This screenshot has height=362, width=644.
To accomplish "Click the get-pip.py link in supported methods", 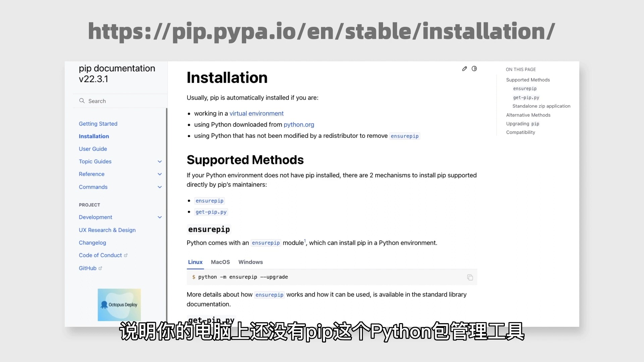I will tap(211, 212).
